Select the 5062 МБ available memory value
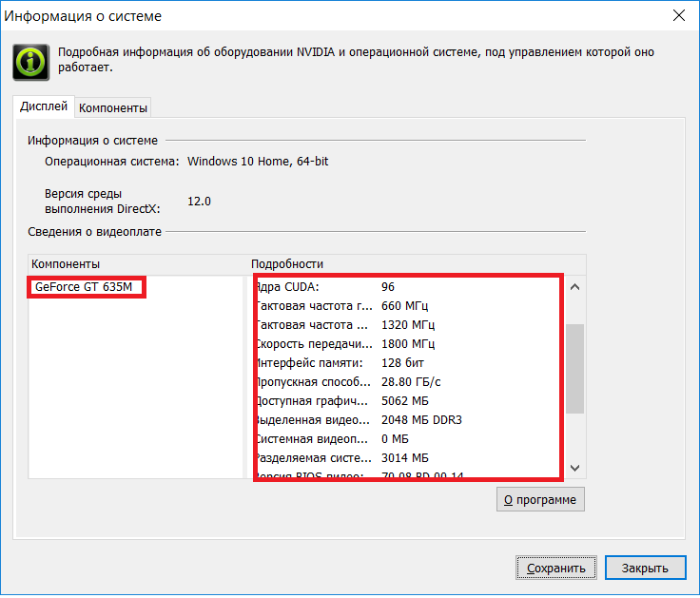The height and width of the screenshot is (598, 700). (405, 401)
